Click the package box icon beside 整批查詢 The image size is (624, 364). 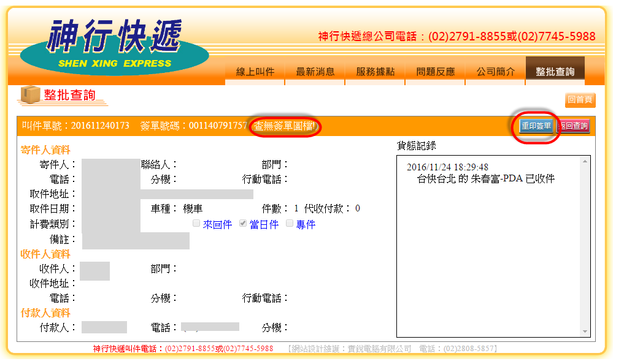pyautogui.click(x=29, y=94)
